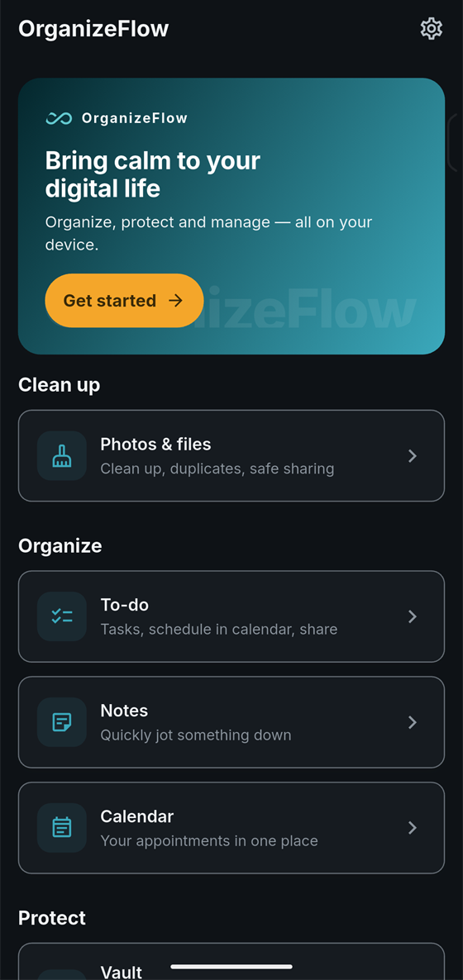This screenshot has height=980, width=463.
Task: Open the partially visible Vault card
Action: pos(231,961)
